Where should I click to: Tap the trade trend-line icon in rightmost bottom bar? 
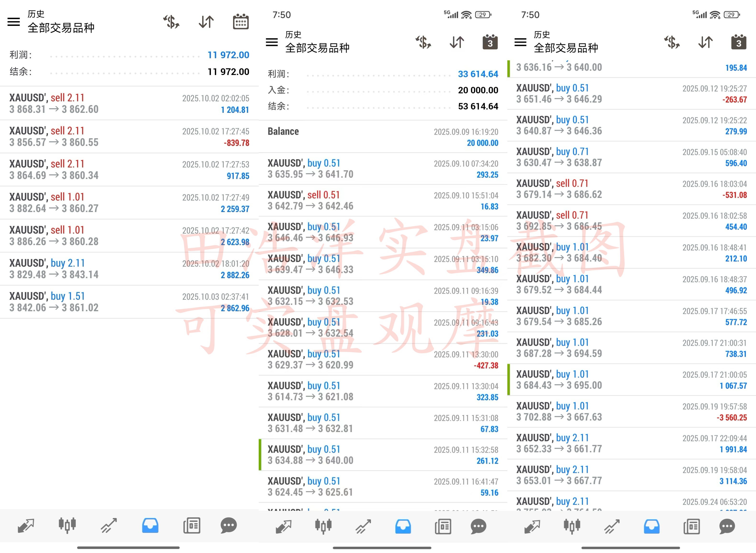pos(612,526)
